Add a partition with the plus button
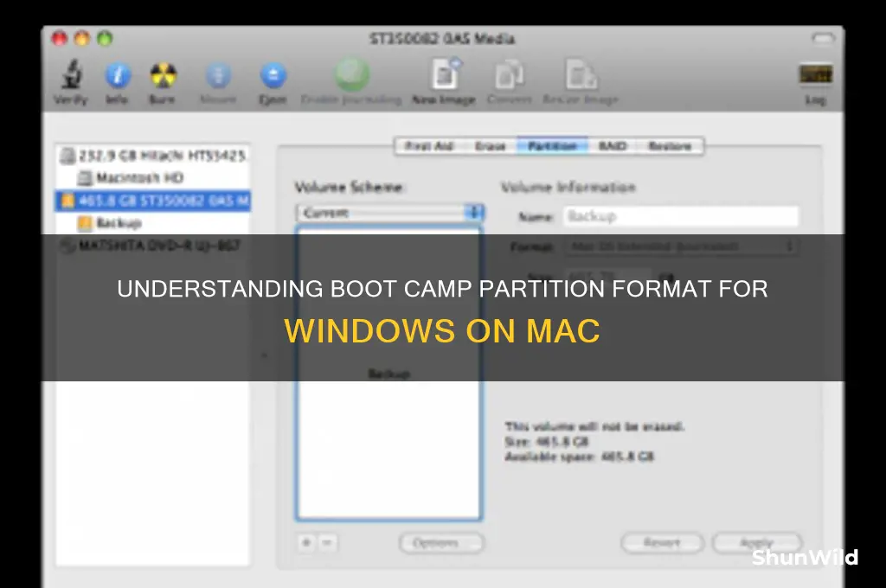 tap(306, 543)
